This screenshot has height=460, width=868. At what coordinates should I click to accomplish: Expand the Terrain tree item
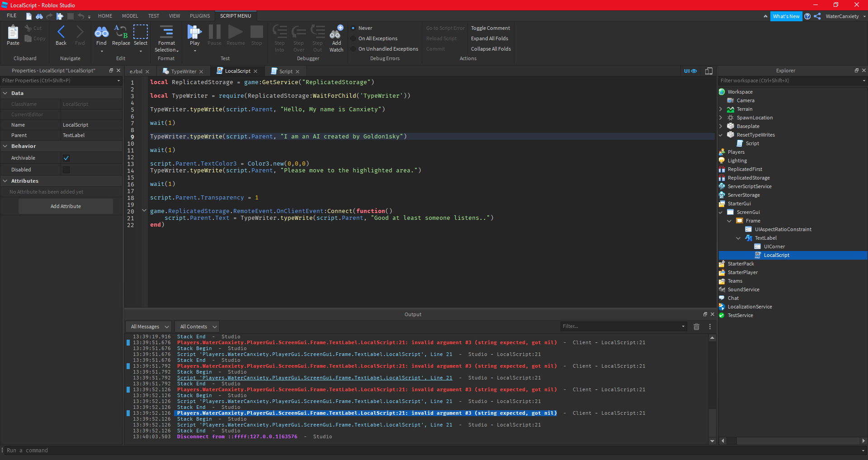721,109
